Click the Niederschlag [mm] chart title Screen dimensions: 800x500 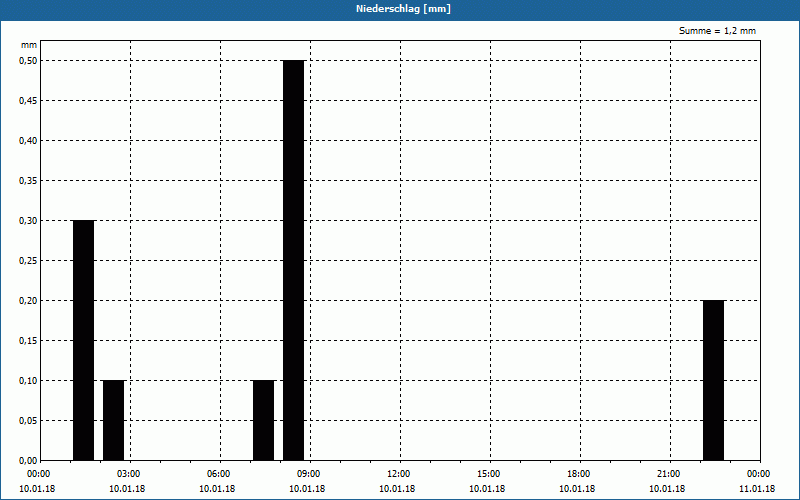403,9
